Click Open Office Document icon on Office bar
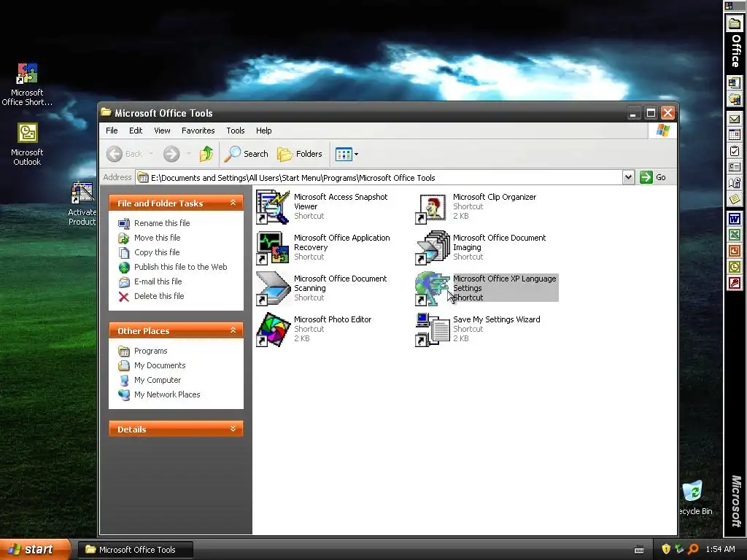This screenshot has height=560, width=747. click(734, 99)
